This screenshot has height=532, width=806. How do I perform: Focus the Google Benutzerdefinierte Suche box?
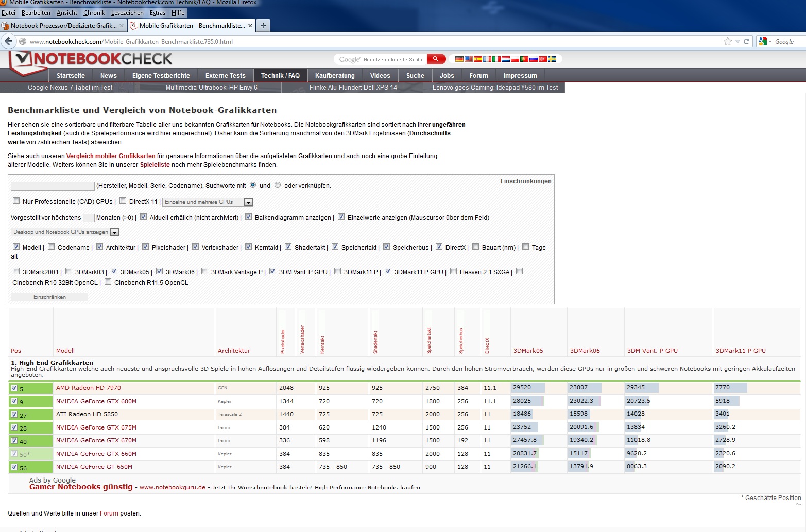tap(381, 59)
